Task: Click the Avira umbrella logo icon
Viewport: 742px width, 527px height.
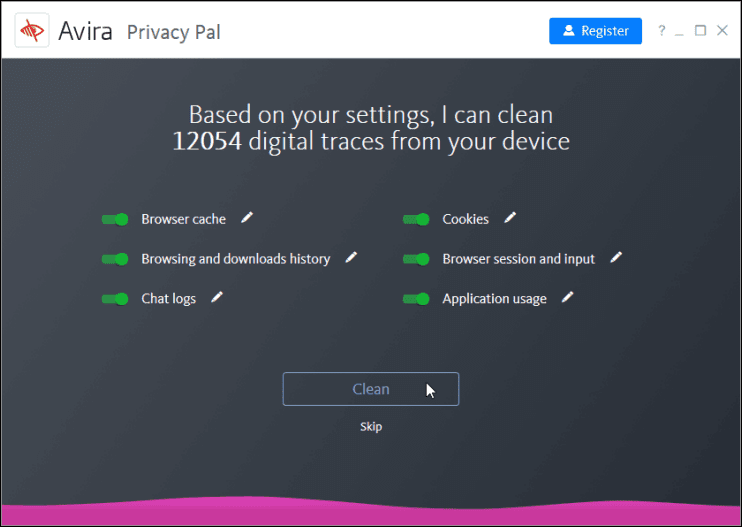Action: click(32, 31)
